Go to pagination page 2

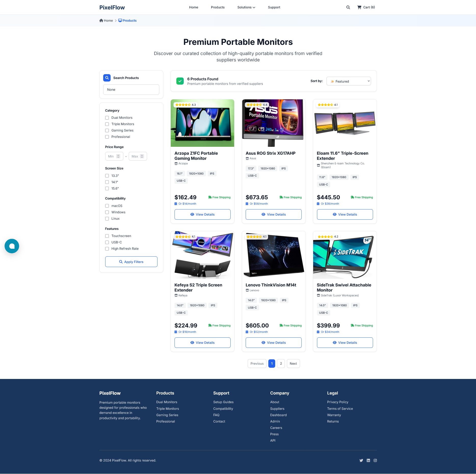[x=281, y=364]
